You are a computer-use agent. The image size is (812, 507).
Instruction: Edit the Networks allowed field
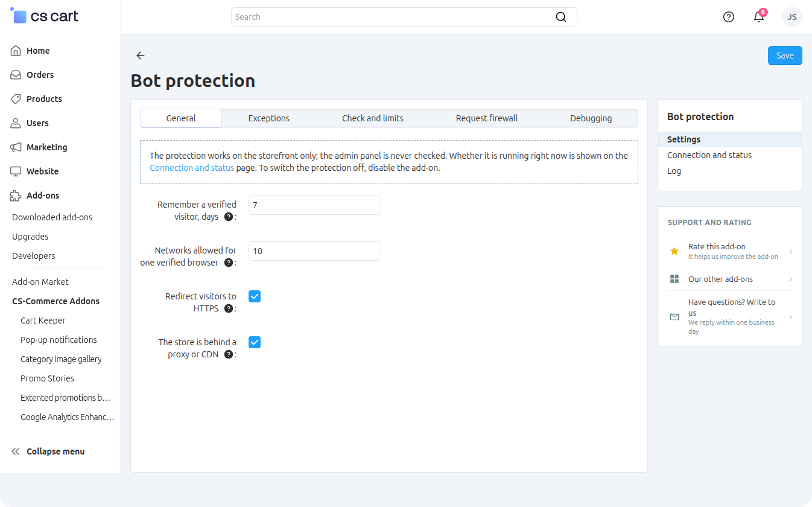[x=315, y=251]
